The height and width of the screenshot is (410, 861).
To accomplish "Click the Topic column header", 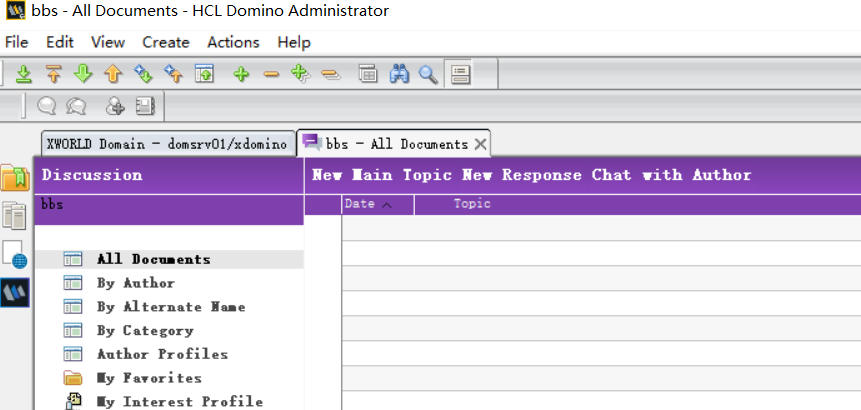I will 472,204.
